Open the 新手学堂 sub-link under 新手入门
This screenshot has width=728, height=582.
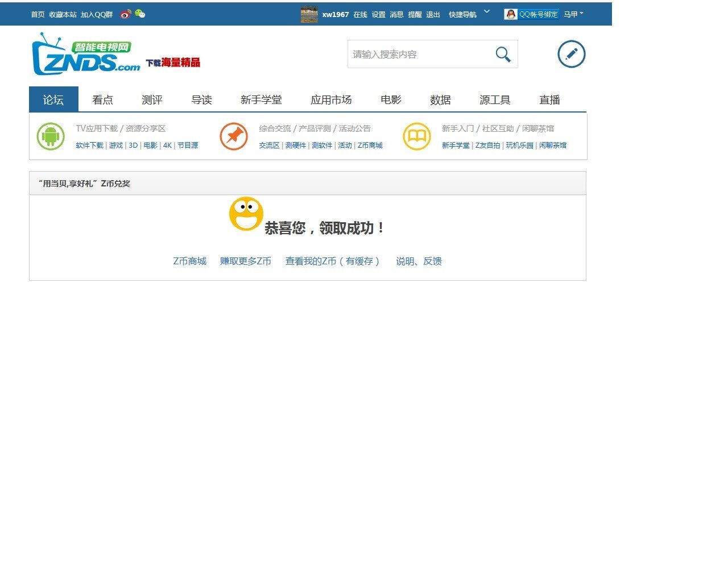(x=456, y=145)
